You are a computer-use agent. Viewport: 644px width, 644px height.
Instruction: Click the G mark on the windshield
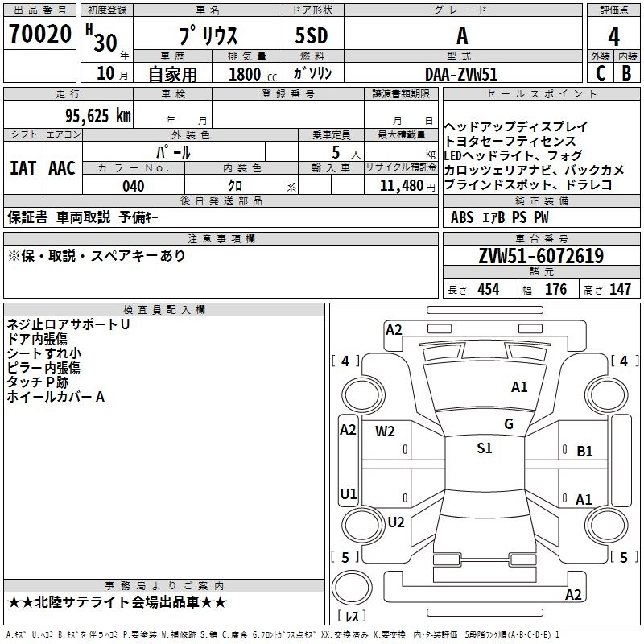(509, 424)
